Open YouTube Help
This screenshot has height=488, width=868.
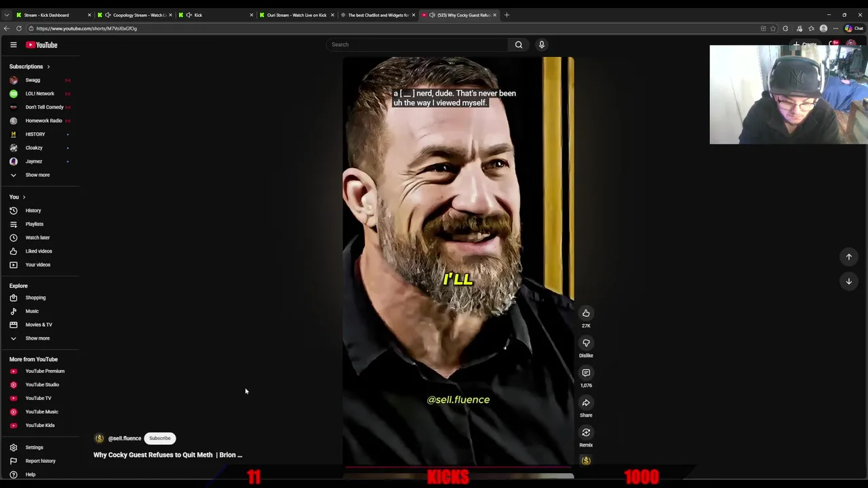(x=30, y=474)
